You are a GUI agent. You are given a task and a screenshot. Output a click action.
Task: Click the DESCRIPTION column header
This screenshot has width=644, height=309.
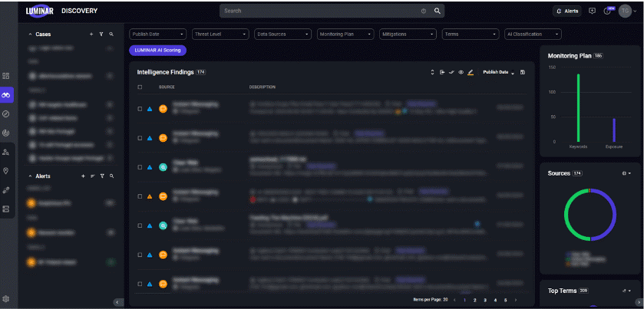tap(262, 87)
